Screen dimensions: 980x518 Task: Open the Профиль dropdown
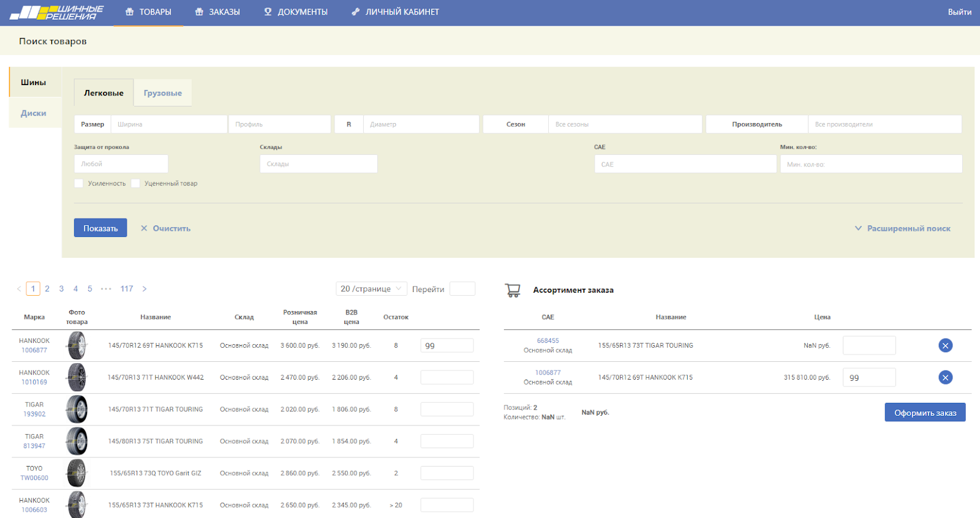pos(279,124)
